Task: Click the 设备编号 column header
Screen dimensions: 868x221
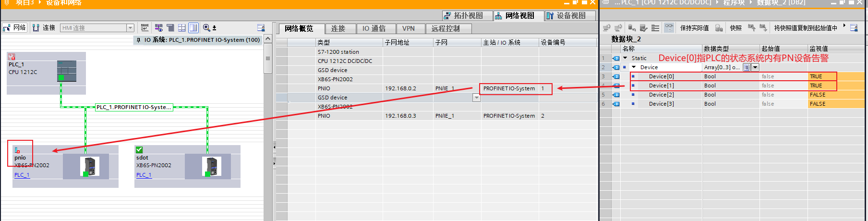Action: point(567,42)
